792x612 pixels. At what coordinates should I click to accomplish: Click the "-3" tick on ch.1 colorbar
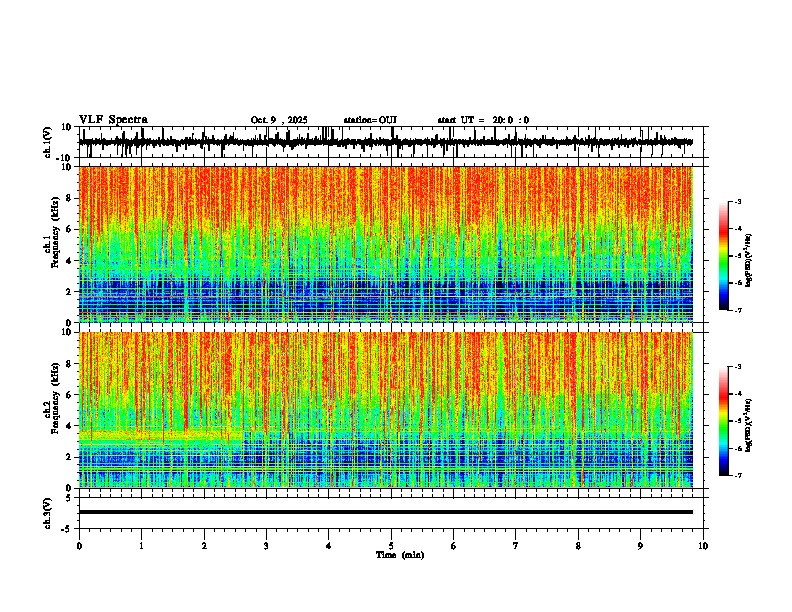coord(738,201)
